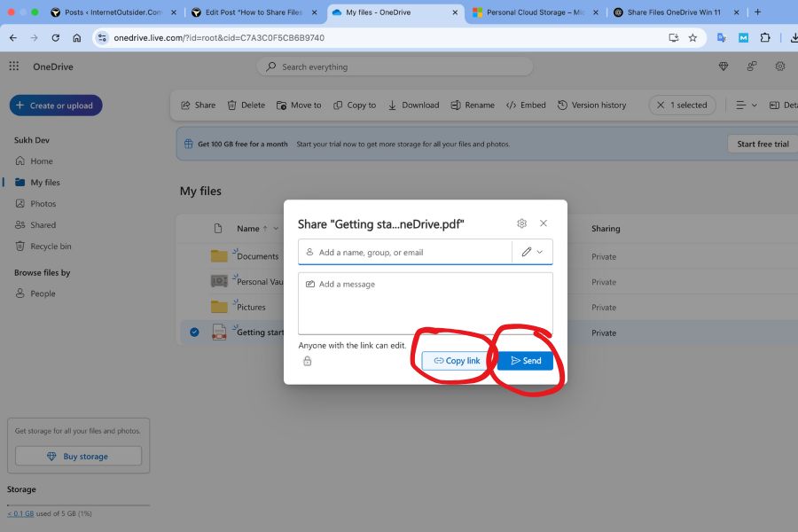Expand the view options dropdown
The height and width of the screenshot is (532, 798).
pyautogui.click(x=747, y=106)
